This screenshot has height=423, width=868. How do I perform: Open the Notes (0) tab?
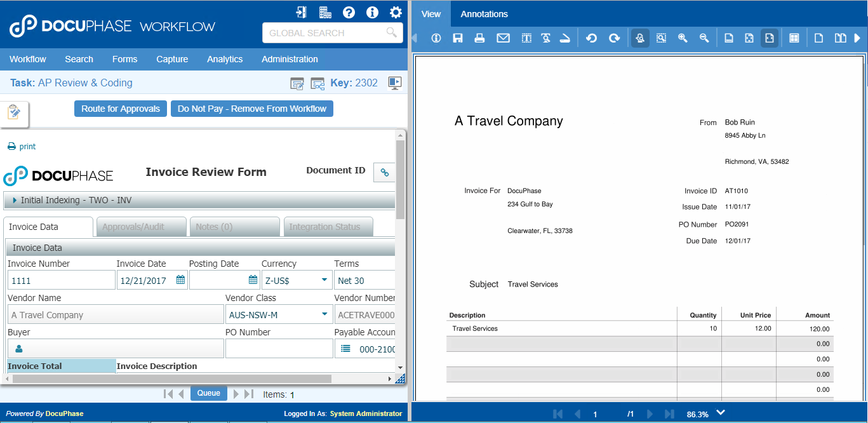click(234, 227)
